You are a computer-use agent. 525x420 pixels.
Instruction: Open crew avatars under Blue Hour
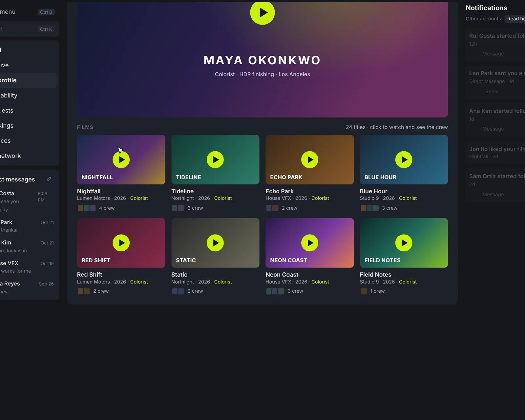(369, 208)
